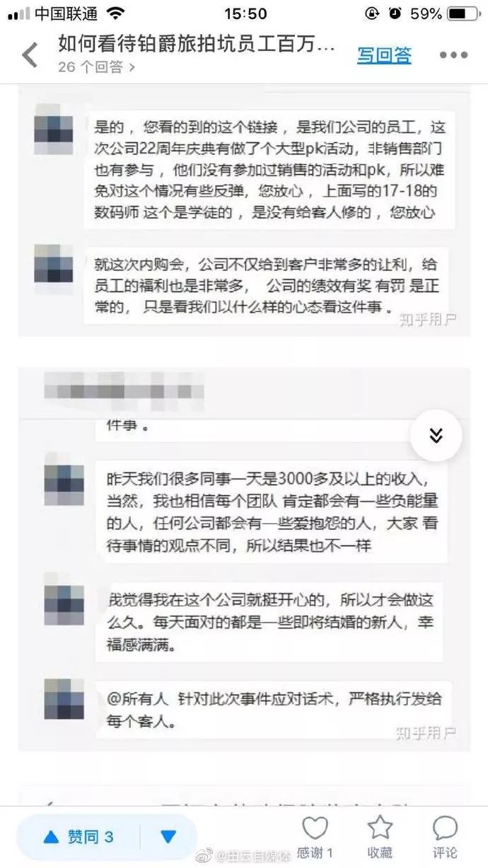Tap the back arrow icon
Viewport: 488px width, 868px height.
pyautogui.click(x=30, y=54)
